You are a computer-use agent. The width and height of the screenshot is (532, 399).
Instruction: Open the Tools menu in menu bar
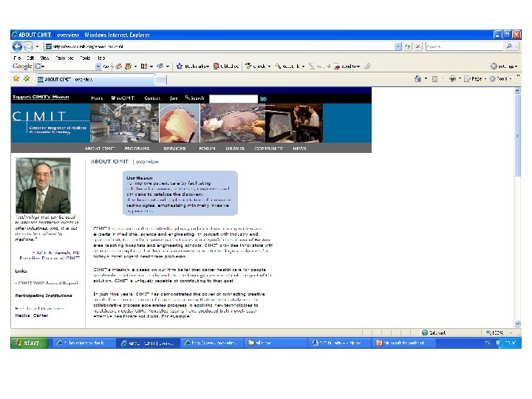(85, 58)
